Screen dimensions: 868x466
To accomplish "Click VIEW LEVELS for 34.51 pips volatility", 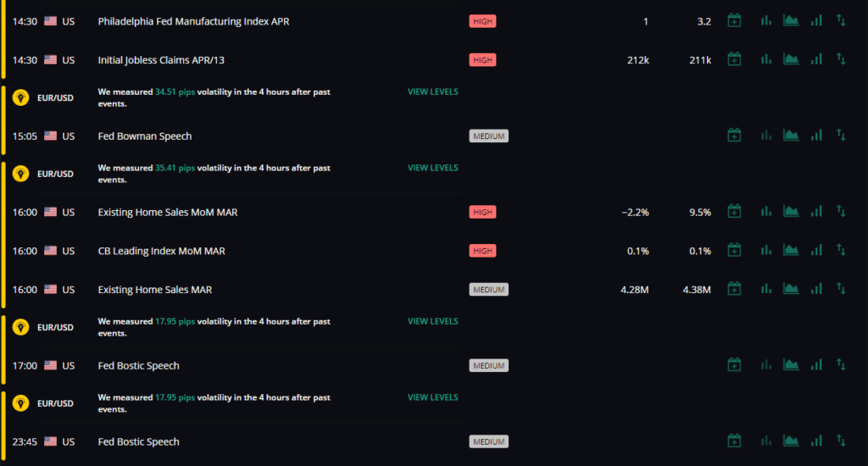I will (x=433, y=92).
